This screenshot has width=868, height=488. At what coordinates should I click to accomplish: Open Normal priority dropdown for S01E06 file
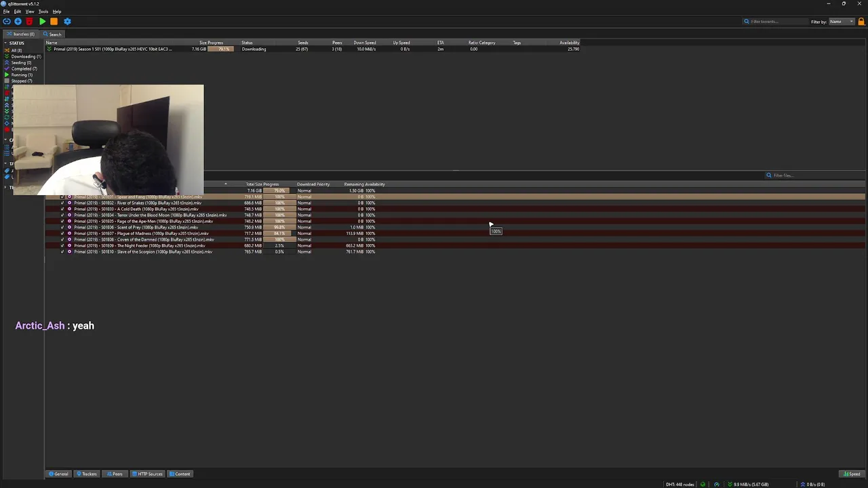[x=304, y=228]
